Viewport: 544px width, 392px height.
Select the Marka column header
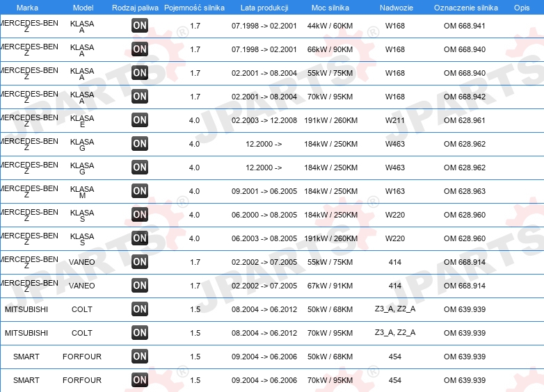click(x=27, y=8)
